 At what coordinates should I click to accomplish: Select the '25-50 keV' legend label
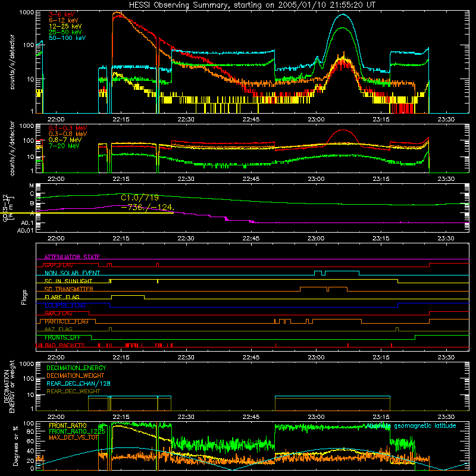[65, 32]
